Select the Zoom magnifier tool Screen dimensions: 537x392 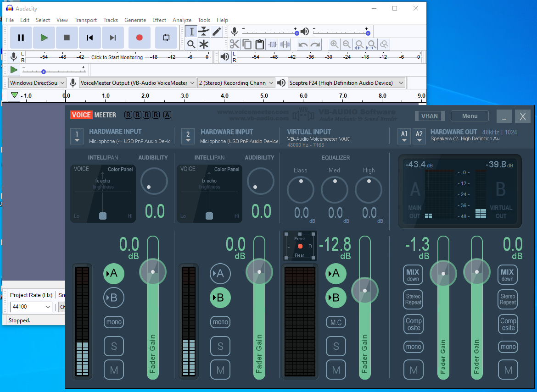pyautogui.click(x=191, y=44)
